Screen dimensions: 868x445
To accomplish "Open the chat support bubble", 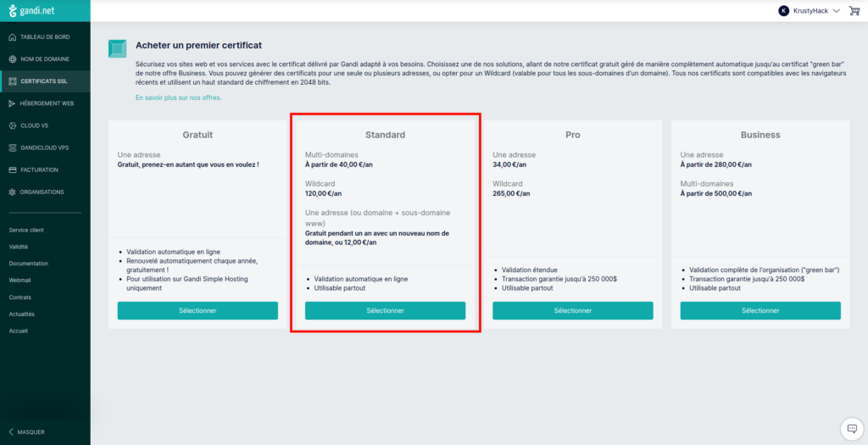I will tap(852, 429).
